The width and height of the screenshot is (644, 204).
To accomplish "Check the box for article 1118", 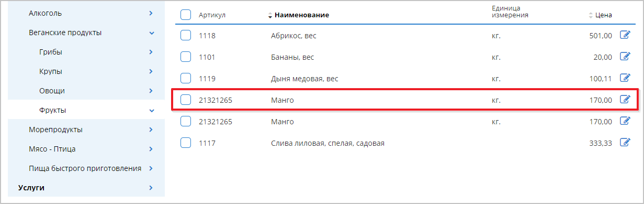I will pyautogui.click(x=186, y=36).
